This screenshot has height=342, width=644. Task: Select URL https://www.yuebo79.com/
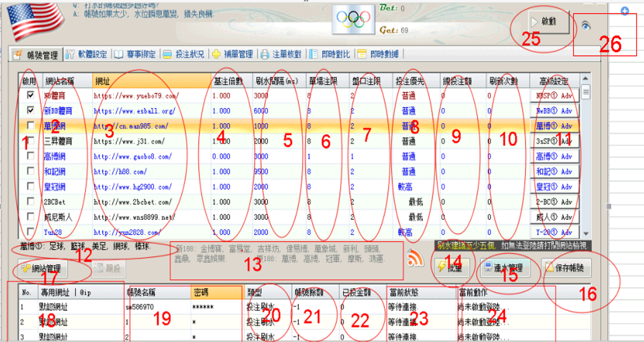(136, 95)
